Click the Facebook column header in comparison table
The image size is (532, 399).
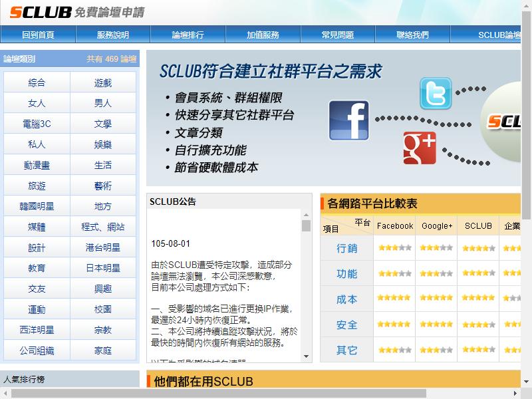tap(395, 226)
